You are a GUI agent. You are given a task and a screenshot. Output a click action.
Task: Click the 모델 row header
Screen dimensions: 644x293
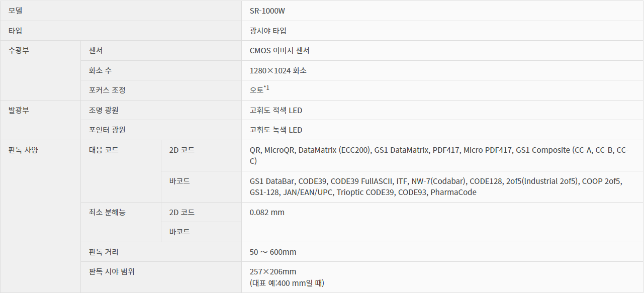coord(16,11)
